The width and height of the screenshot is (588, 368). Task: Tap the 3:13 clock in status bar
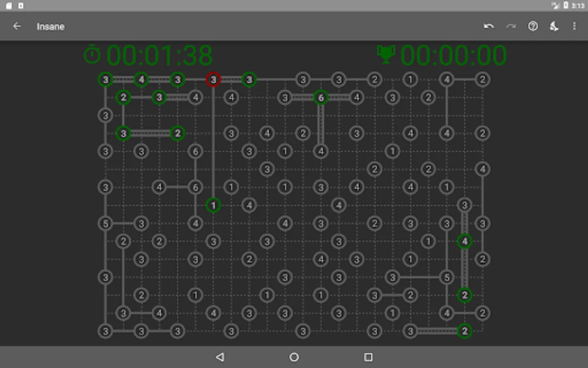578,5
